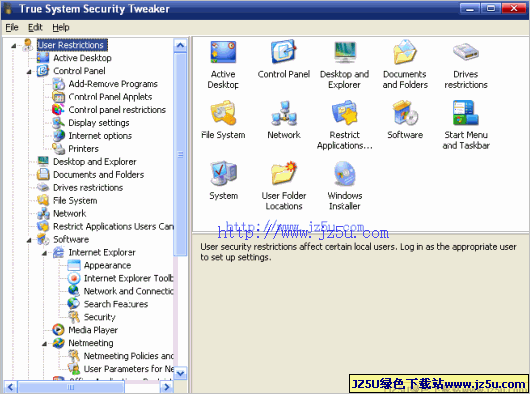This screenshot has width=530, height=394.
Task: Click tree vertical scrollbar down arrow
Action: 180,373
